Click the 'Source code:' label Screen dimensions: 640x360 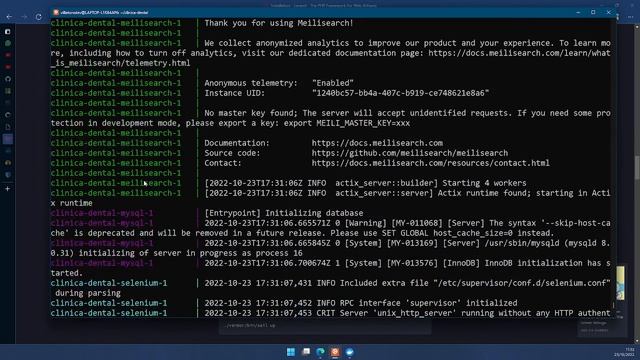point(232,153)
